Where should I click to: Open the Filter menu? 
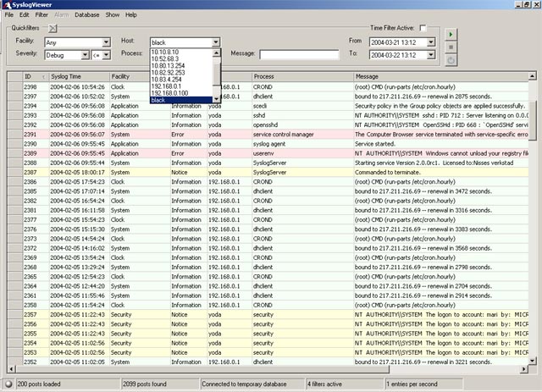41,15
